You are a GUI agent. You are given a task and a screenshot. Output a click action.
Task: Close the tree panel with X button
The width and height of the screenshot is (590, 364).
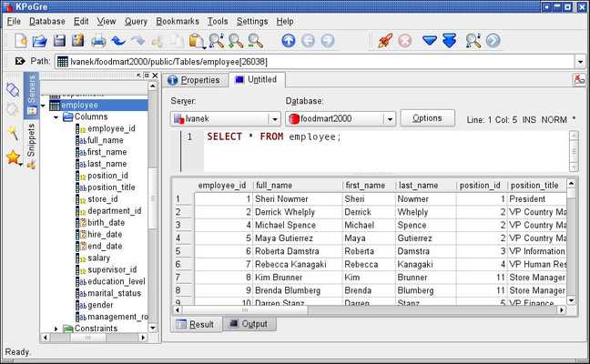click(x=155, y=76)
